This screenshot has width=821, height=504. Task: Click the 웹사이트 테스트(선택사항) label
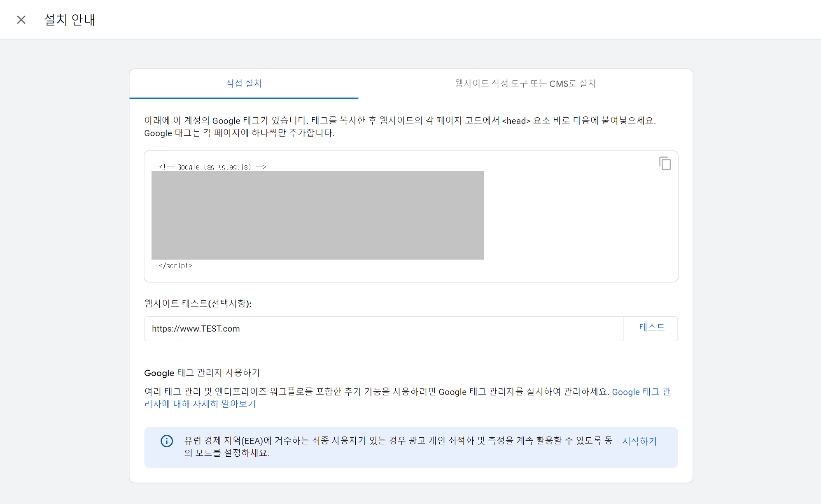tap(198, 304)
